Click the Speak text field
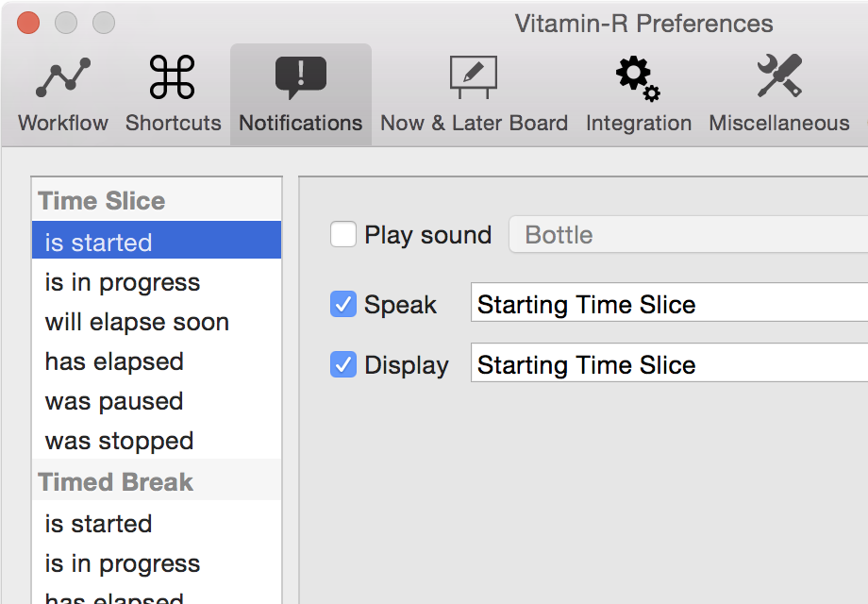This screenshot has width=868, height=604. (669, 302)
